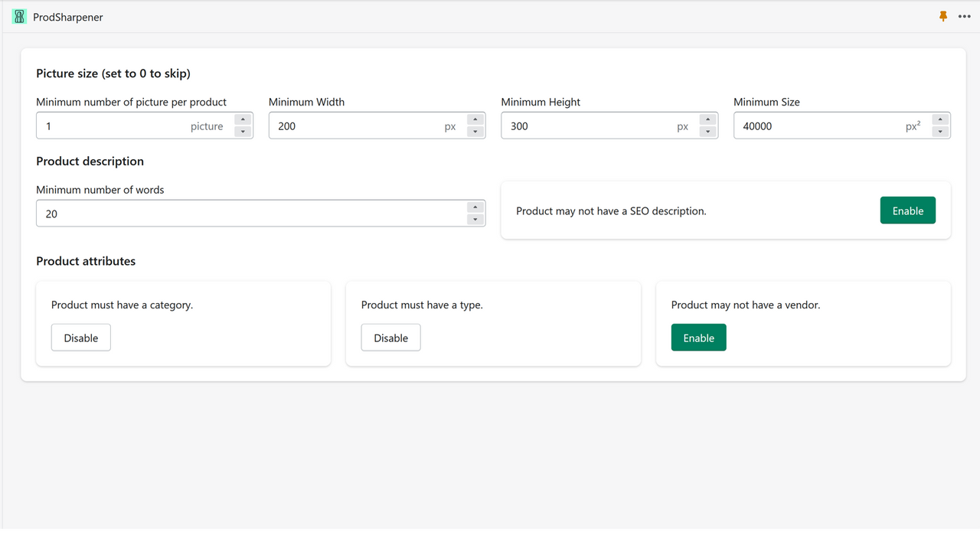The image size is (980, 551).
Task: Decrease minimum number of words
Action: tap(475, 220)
